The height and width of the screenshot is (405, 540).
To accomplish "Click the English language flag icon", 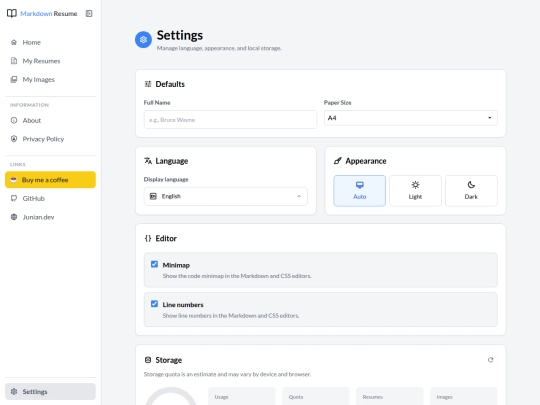I will [153, 196].
